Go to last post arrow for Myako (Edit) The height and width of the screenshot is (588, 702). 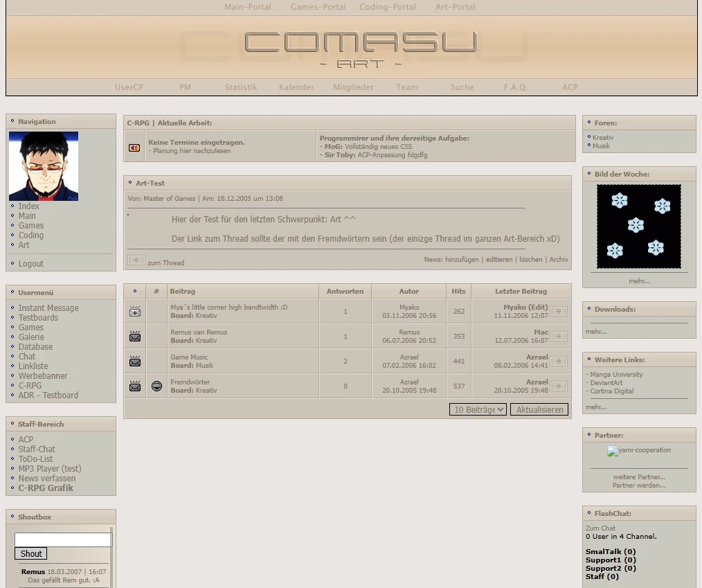[558, 311]
